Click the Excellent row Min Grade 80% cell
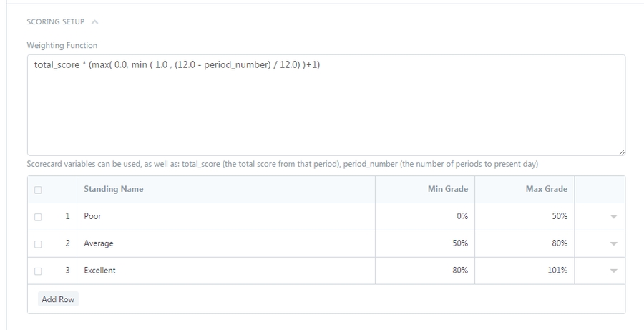644x330 pixels. 424,271
